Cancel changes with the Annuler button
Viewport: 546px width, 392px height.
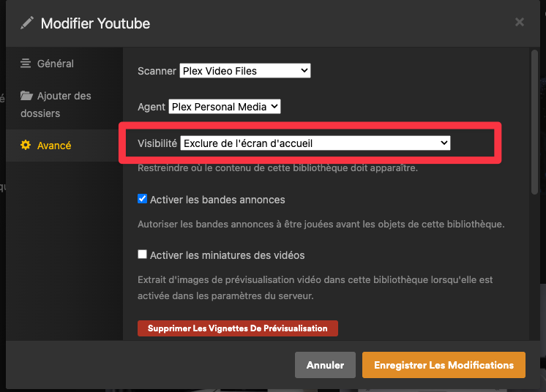(325, 365)
